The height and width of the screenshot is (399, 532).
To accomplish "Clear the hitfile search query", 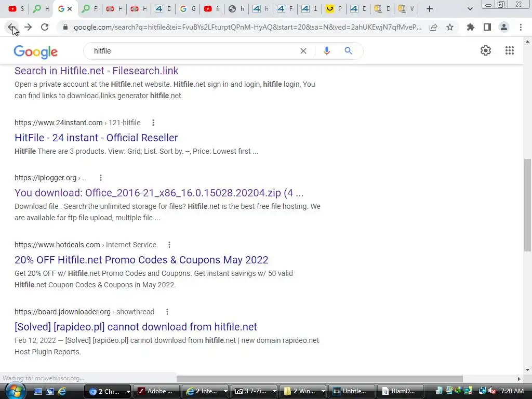I will pyautogui.click(x=303, y=51).
